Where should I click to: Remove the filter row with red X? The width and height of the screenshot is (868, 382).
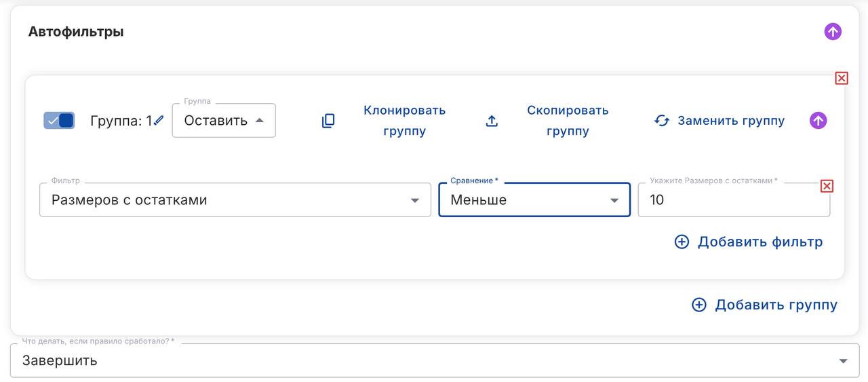click(827, 187)
